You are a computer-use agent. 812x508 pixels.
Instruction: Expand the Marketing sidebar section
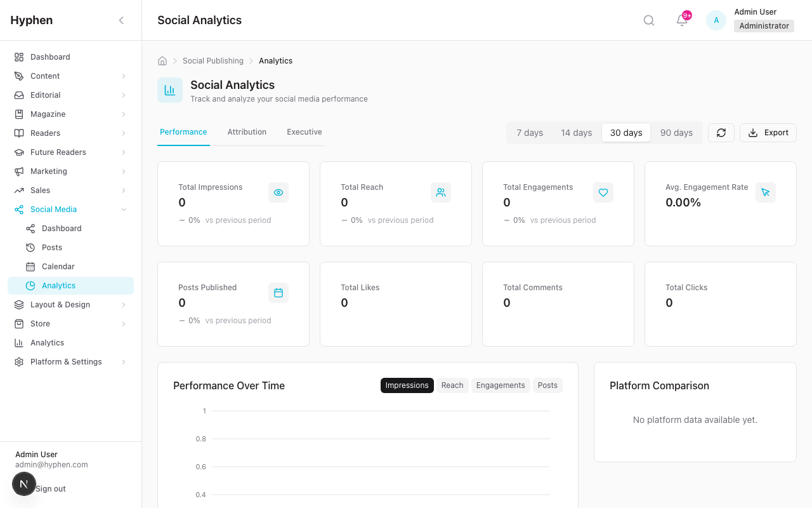tap(70, 171)
